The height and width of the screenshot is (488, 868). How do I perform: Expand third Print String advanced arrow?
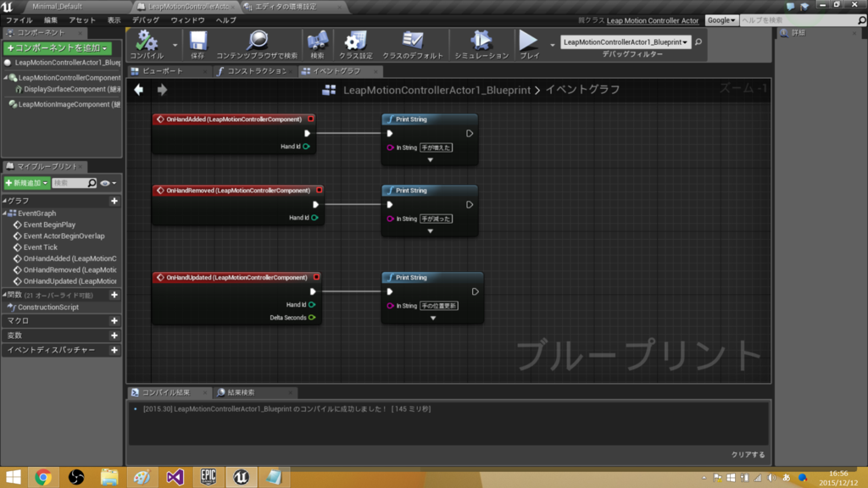(x=433, y=319)
